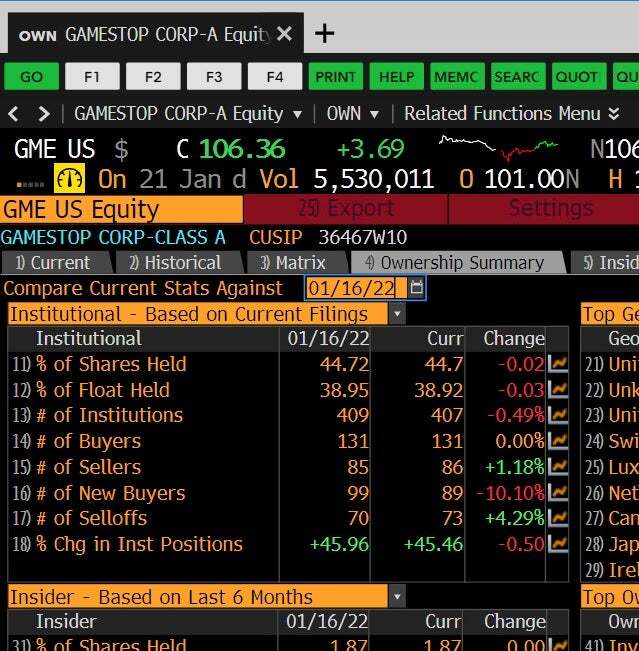Switch to the Current tab
The height and width of the screenshot is (651, 639).
point(56,262)
